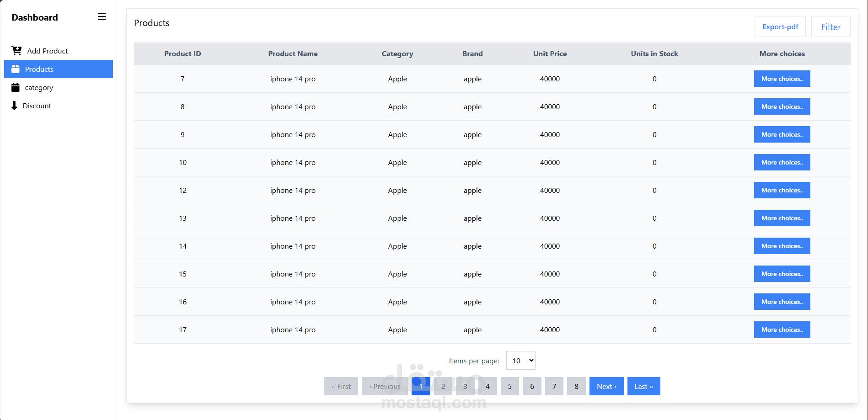Viewport: 868px width, 420px height.
Task: Go to the First page
Action: pyautogui.click(x=341, y=386)
